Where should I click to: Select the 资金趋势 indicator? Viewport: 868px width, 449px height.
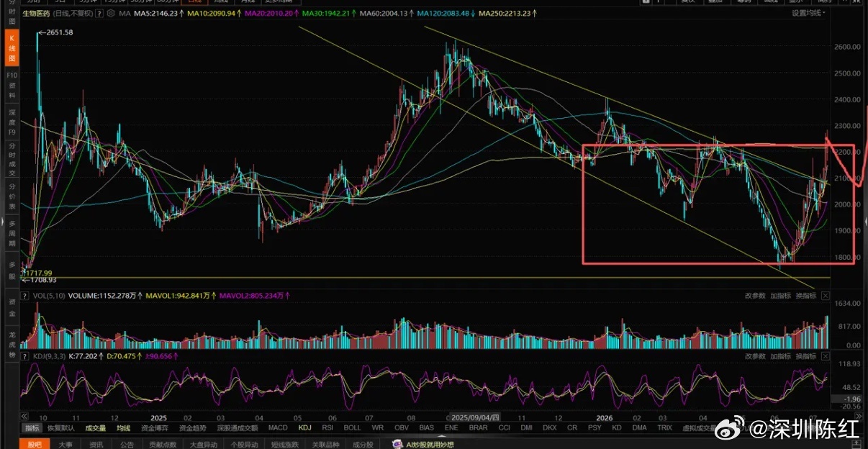click(x=194, y=427)
